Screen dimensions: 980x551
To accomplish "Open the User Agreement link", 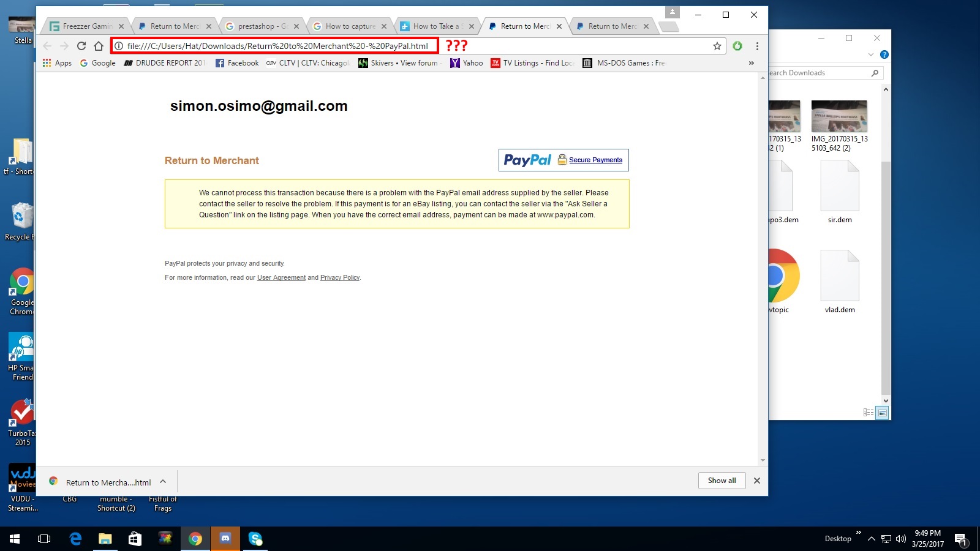I will click(x=281, y=278).
